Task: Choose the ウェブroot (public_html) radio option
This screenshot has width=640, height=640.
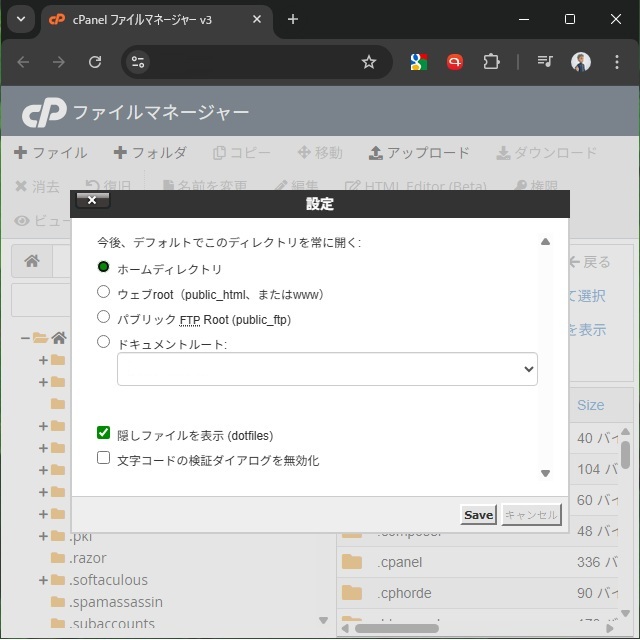Action: tap(104, 293)
